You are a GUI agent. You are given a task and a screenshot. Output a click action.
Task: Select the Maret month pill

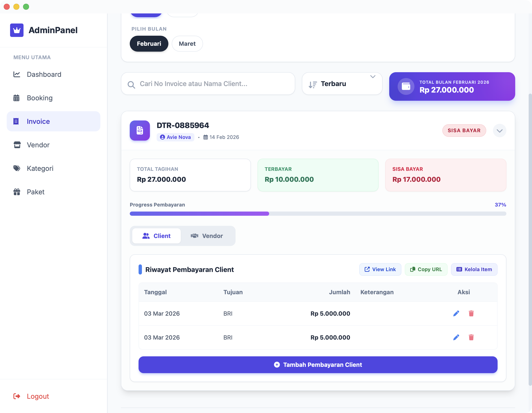(187, 44)
